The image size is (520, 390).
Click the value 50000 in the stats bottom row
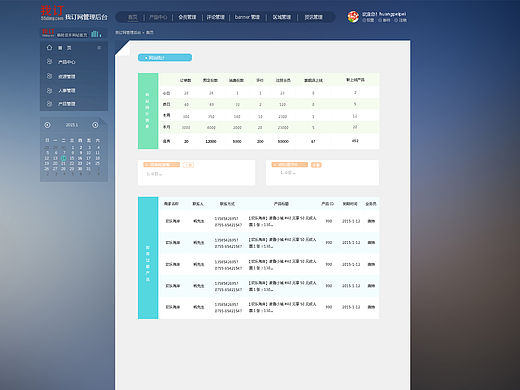(x=283, y=142)
